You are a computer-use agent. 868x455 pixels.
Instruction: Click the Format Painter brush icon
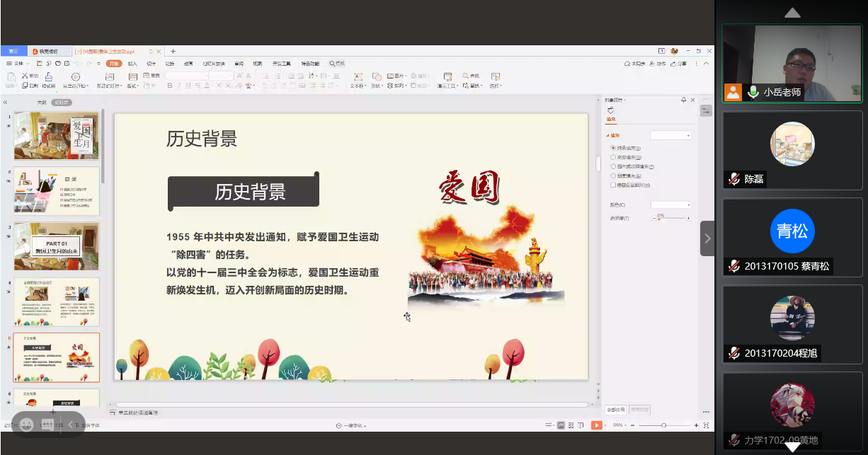[48, 76]
